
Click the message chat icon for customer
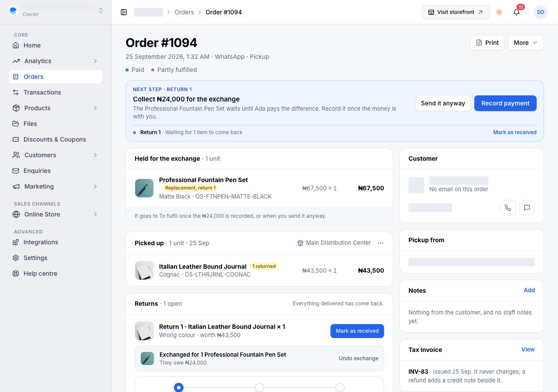(x=527, y=208)
